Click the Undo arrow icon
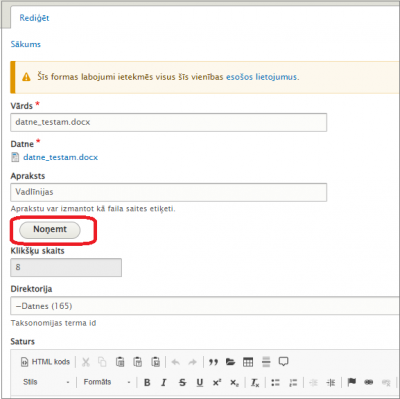 (x=176, y=362)
